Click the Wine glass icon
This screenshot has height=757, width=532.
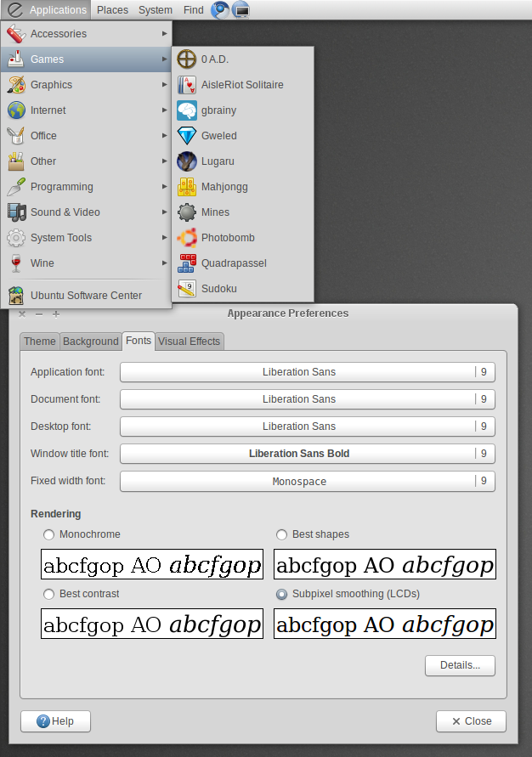pyautogui.click(x=16, y=263)
